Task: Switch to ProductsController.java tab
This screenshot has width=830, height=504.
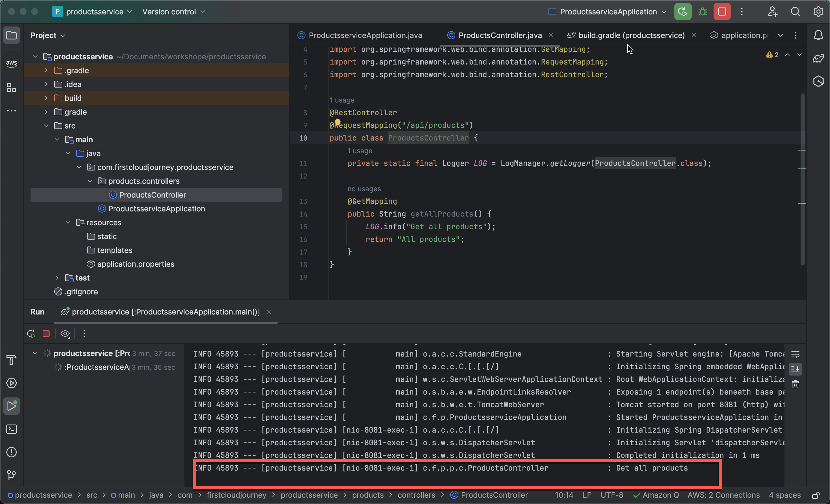Action: (x=495, y=35)
